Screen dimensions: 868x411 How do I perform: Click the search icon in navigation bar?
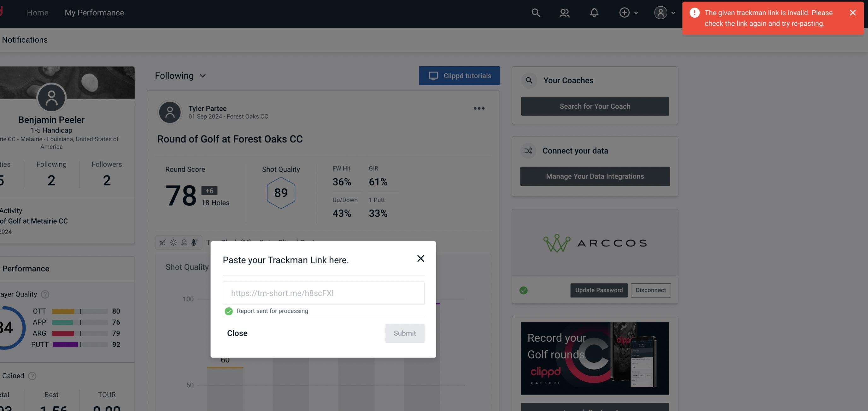535,12
